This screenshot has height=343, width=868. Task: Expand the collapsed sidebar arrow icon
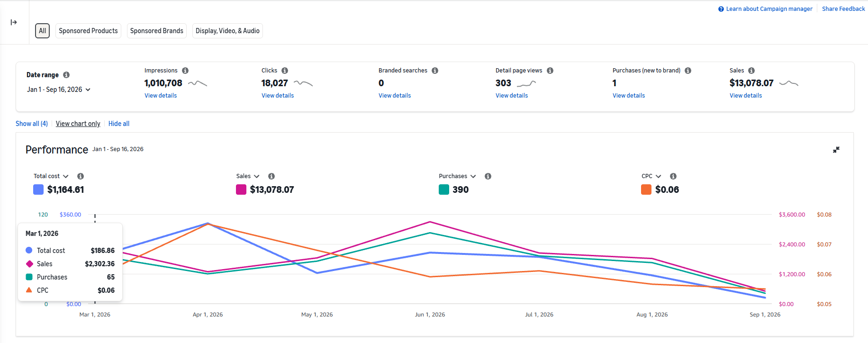(14, 22)
